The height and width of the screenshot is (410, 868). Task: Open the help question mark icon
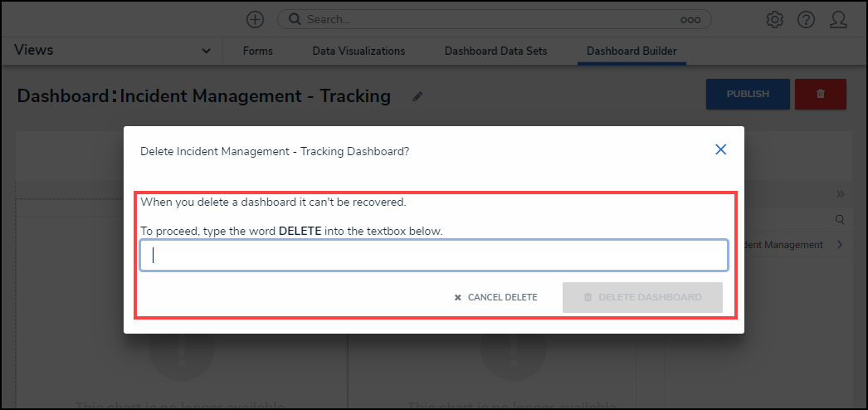point(806,19)
